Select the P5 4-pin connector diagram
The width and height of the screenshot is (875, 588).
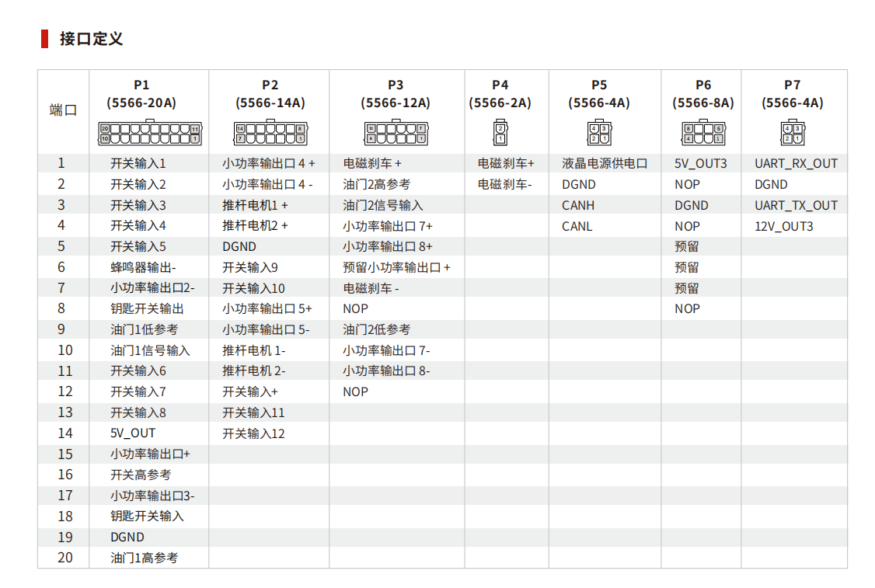tap(598, 134)
